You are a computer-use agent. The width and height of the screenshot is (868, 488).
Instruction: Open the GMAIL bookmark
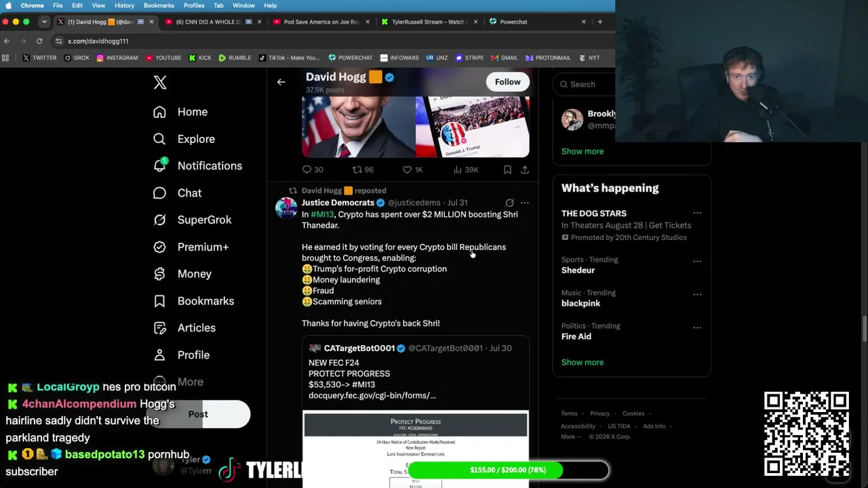click(504, 58)
